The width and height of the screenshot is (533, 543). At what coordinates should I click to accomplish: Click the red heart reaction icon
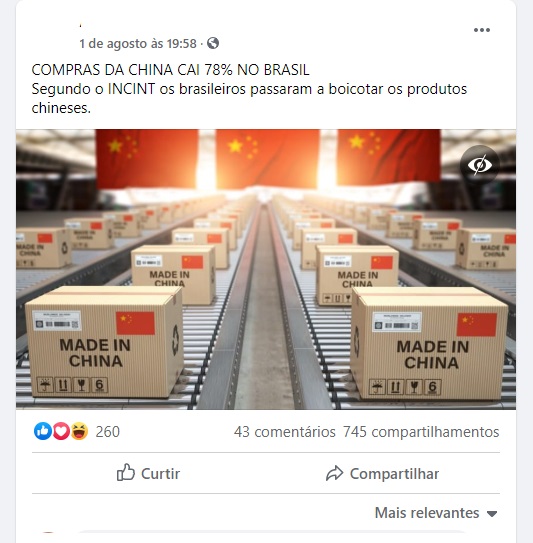point(61,431)
